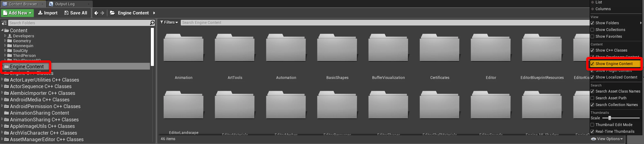
Task: Select the Certificates folder icon
Action: coord(440,48)
